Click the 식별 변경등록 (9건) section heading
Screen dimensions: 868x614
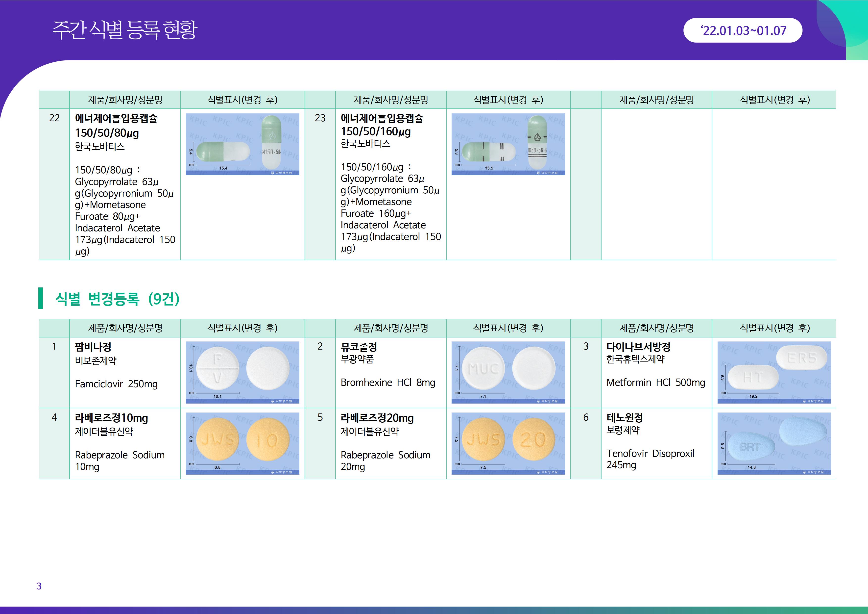117,299
